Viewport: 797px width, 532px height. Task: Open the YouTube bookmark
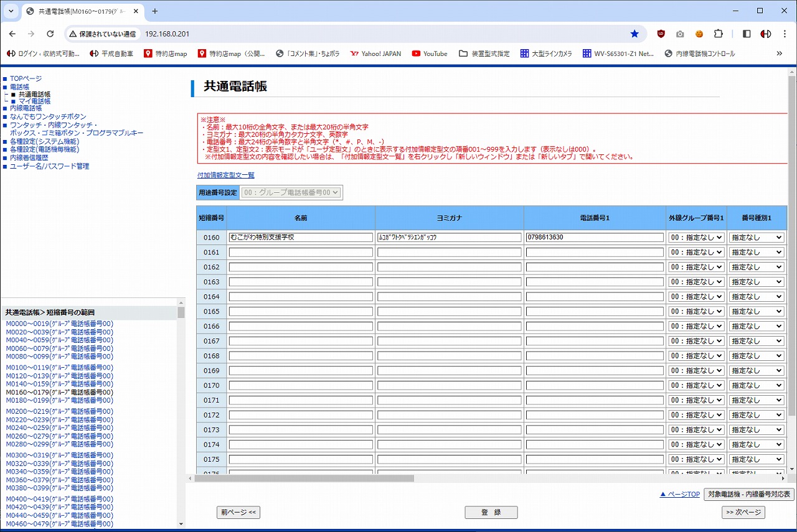[x=429, y=54]
